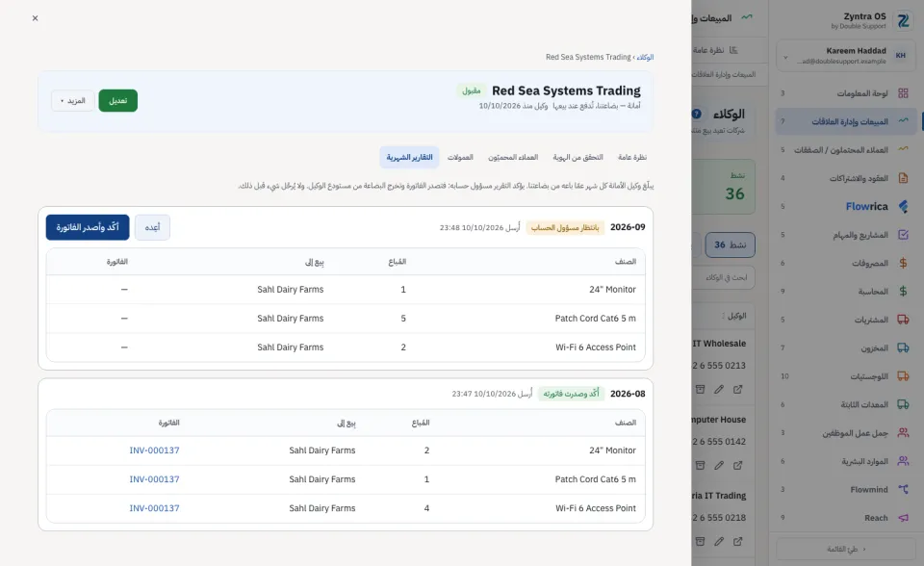The height and width of the screenshot is (566, 924).
Task: Edit the IT Trading row pencil icon
Action: (x=719, y=541)
